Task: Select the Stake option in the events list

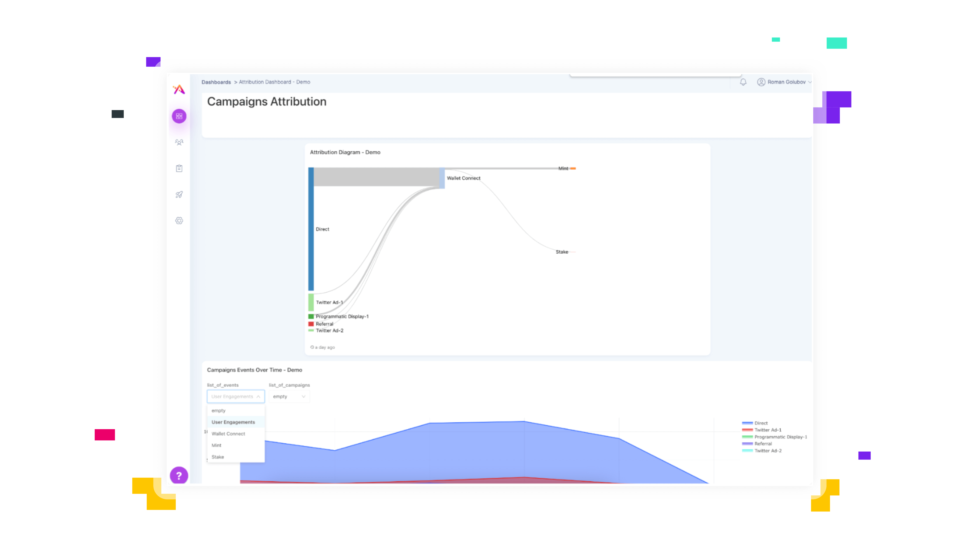Action: (218, 457)
